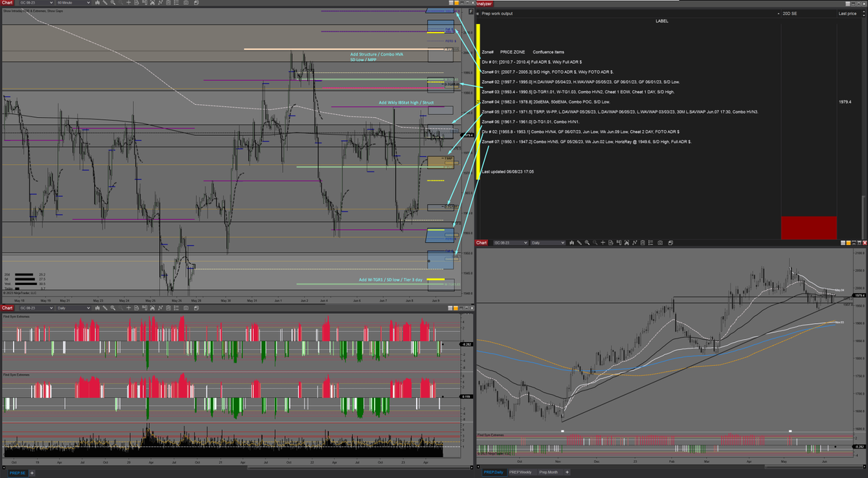The width and height of the screenshot is (868, 478).
Task: Open drawing tools pencil in 60 Minute chart
Action: click(x=105, y=4)
